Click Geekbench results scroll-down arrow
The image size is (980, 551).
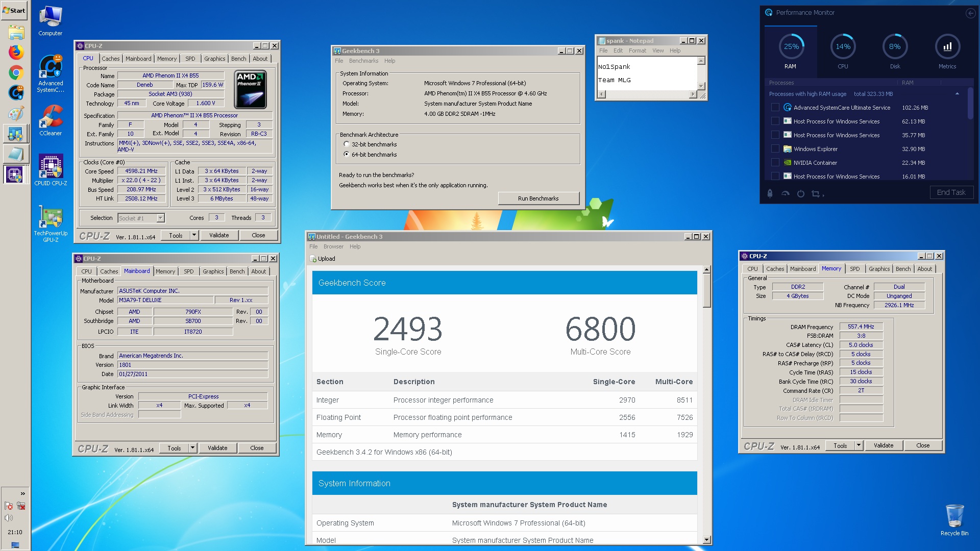(706, 540)
